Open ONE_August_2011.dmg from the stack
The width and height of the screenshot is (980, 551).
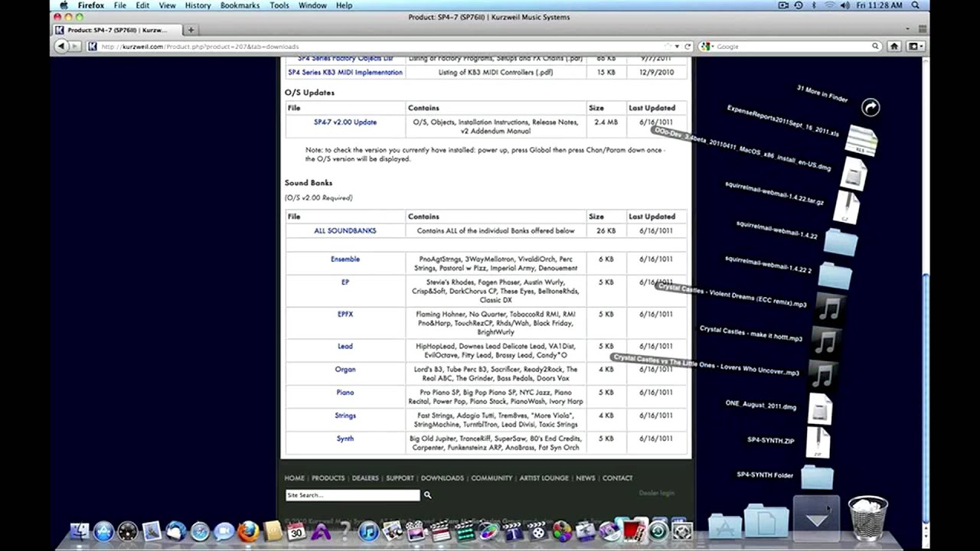pos(820,409)
